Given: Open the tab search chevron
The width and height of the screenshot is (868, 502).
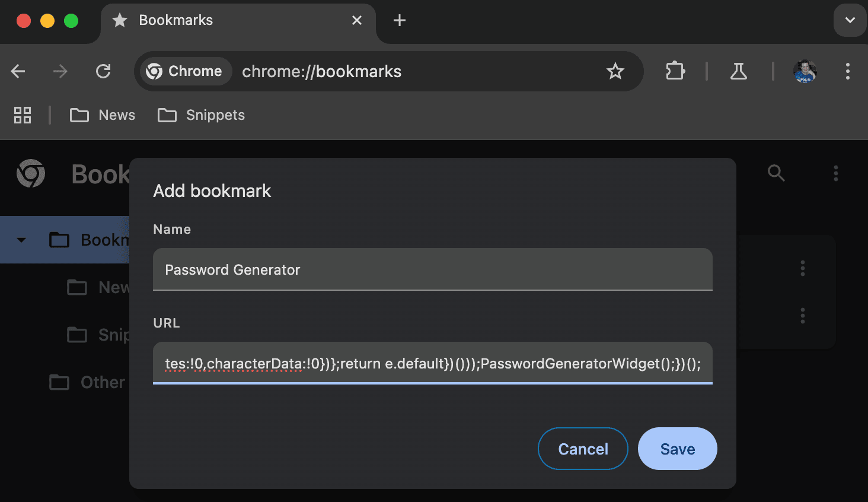Looking at the screenshot, I should pyautogui.click(x=850, y=20).
